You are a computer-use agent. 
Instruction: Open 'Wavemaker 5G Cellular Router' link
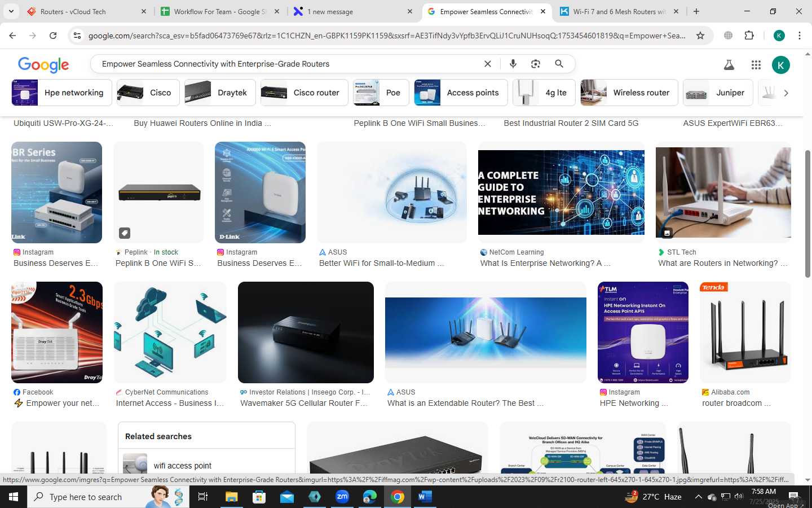(x=304, y=403)
